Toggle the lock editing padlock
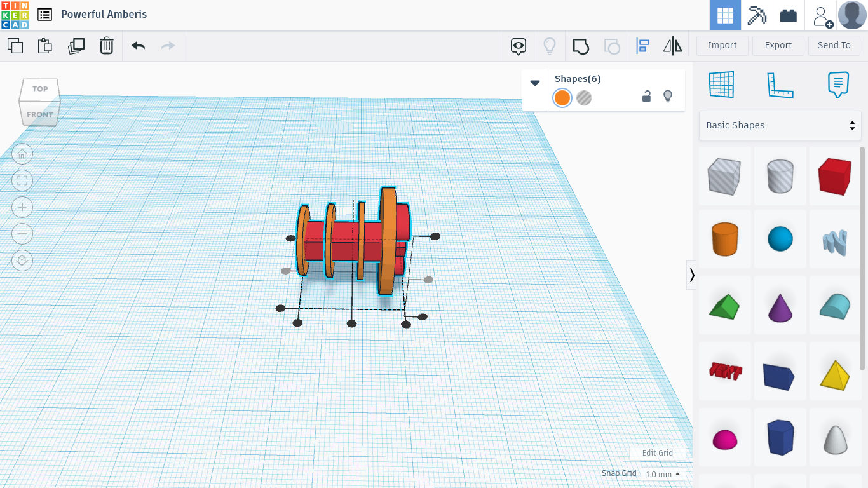Screen dimensions: 868x488 [x=646, y=97]
